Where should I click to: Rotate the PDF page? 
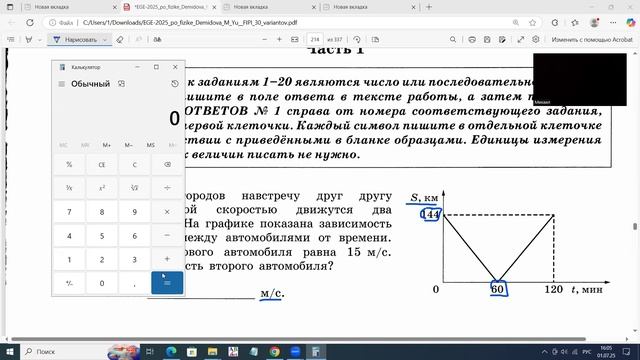pyautogui.click(x=357, y=40)
